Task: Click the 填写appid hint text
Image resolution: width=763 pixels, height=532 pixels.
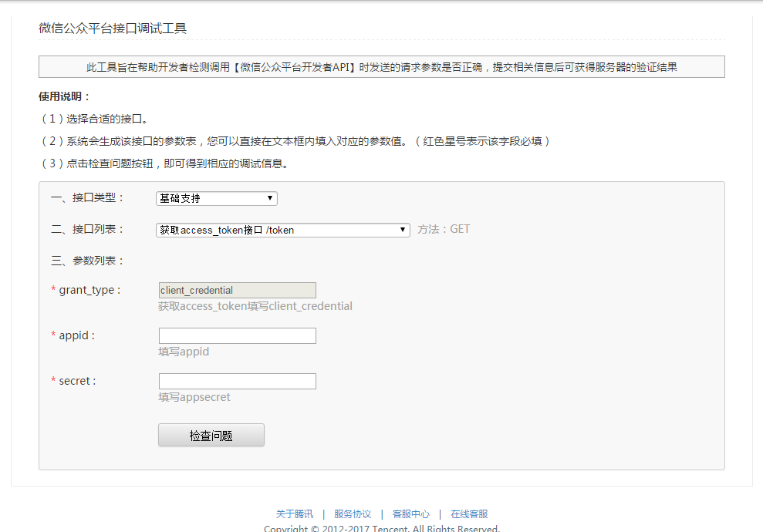Action: 184,352
